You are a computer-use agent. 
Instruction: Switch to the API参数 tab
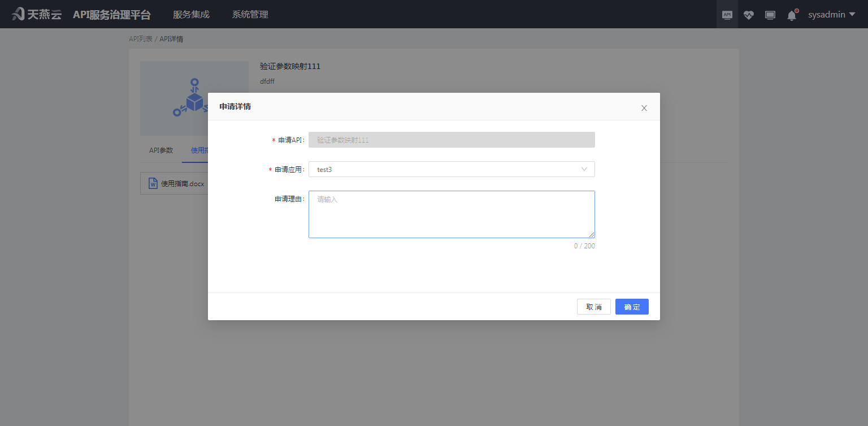[x=161, y=150]
